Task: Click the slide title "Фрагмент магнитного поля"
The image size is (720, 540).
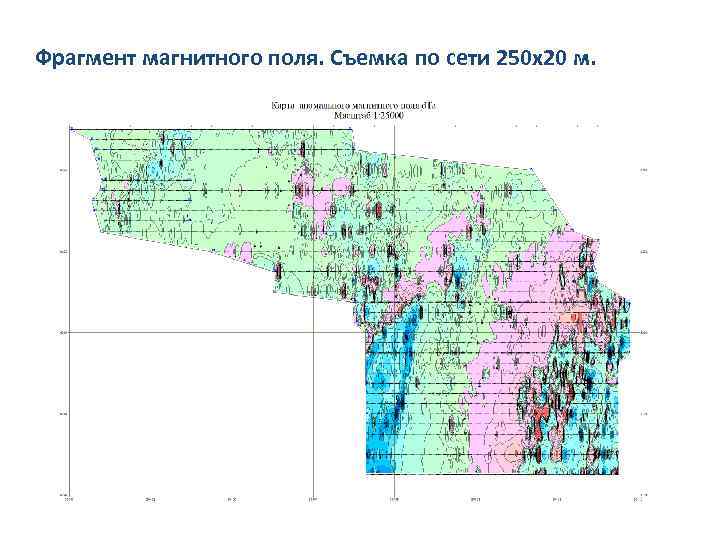Action: coord(176,59)
